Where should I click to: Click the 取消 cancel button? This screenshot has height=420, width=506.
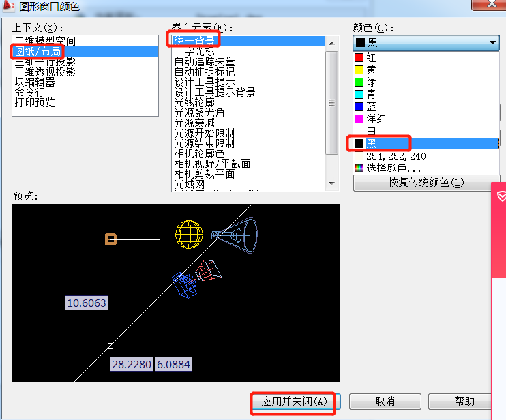(x=385, y=401)
